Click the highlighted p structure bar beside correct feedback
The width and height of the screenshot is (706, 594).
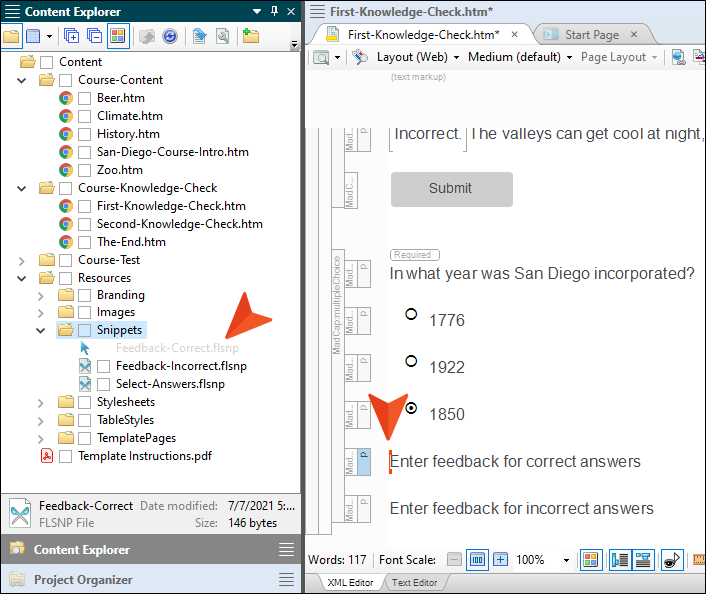pyautogui.click(x=364, y=462)
